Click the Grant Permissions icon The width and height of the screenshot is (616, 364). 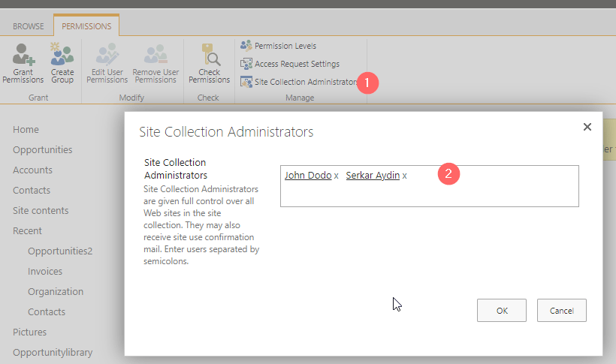click(x=23, y=54)
